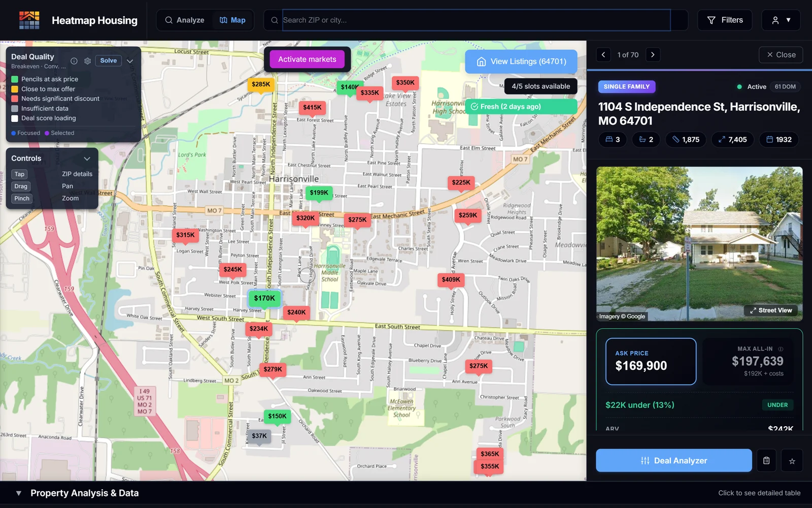812x508 pixels.
Task: Click the Max All-In info icon
Action: [781, 349]
